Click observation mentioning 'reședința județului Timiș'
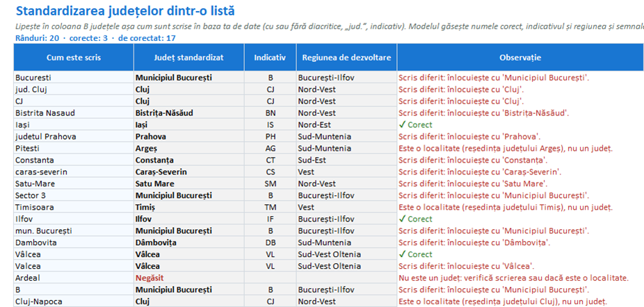644x307 pixels. [506, 207]
